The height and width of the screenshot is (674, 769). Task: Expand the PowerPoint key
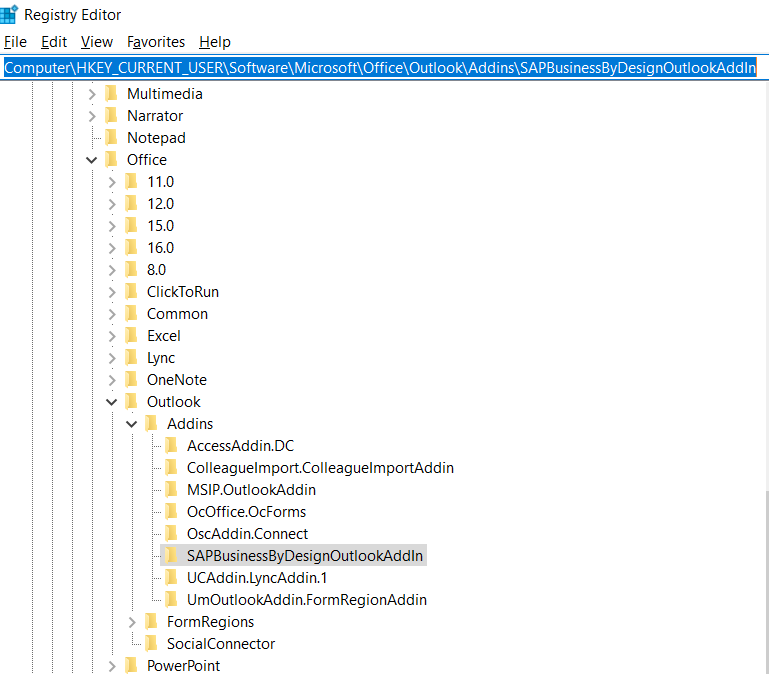[x=112, y=666]
